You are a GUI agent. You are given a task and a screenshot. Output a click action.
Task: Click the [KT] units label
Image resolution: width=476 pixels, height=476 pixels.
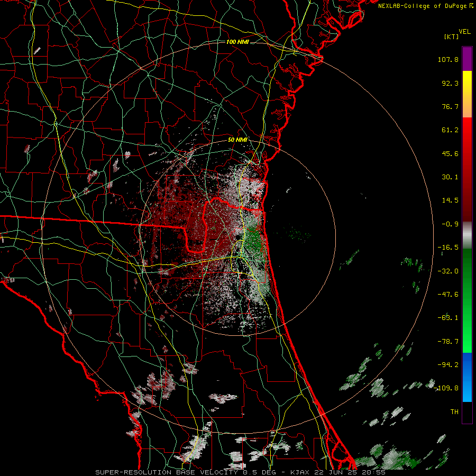pos(452,36)
